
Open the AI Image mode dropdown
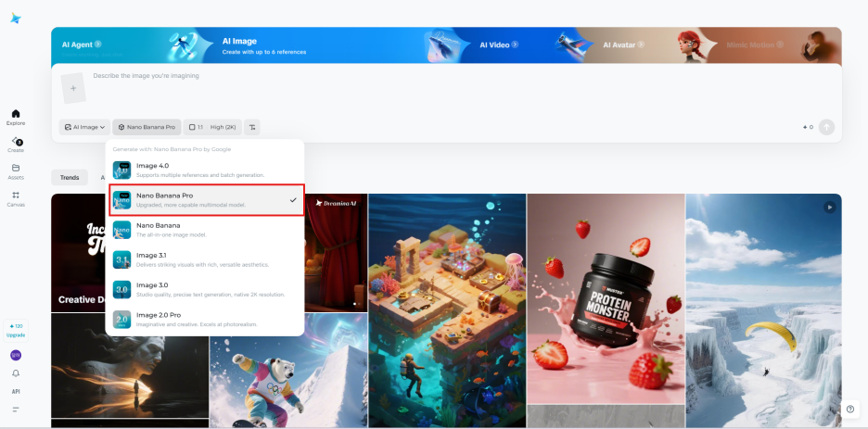pos(84,127)
